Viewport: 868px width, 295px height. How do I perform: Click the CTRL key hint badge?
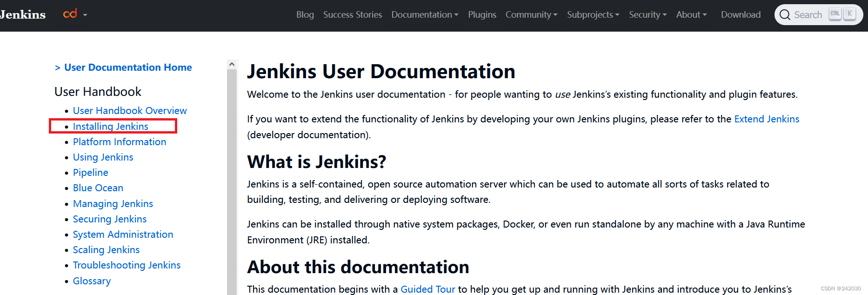835,14
